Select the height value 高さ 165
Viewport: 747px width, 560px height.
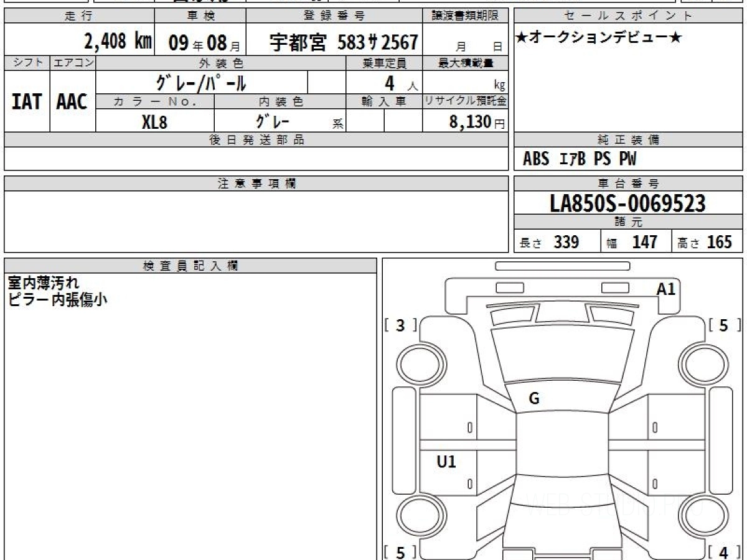click(x=705, y=242)
